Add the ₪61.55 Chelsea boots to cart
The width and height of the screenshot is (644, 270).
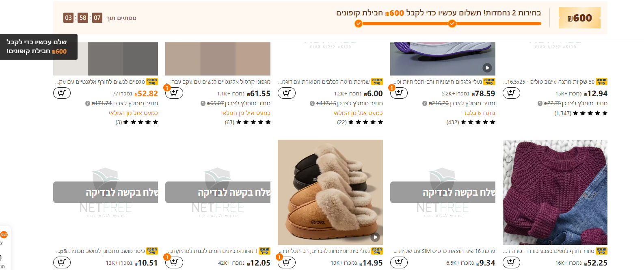coord(174,93)
